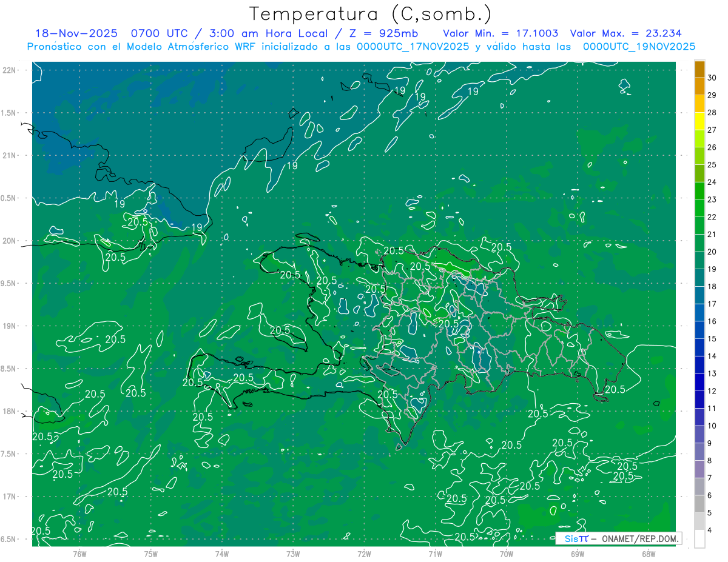Click the '74W' longitude axis label
This screenshot has width=728, height=562.
click(x=222, y=554)
